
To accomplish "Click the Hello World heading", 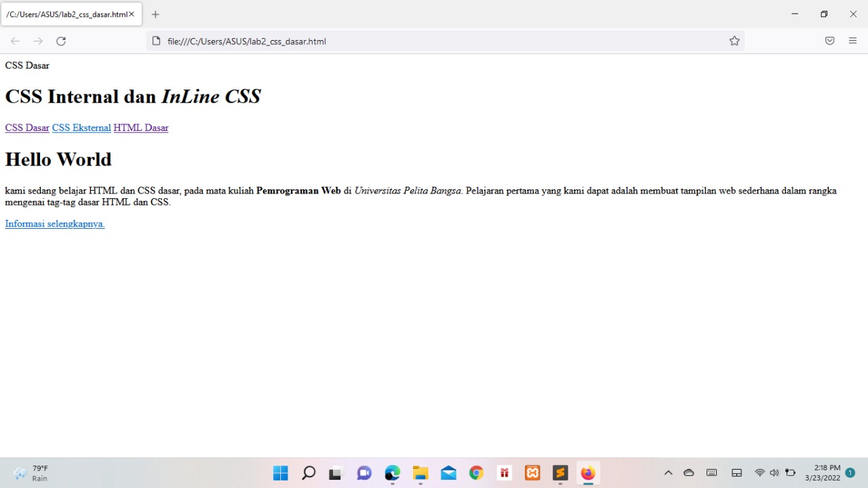I will pyautogui.click(x=58, y=159).
